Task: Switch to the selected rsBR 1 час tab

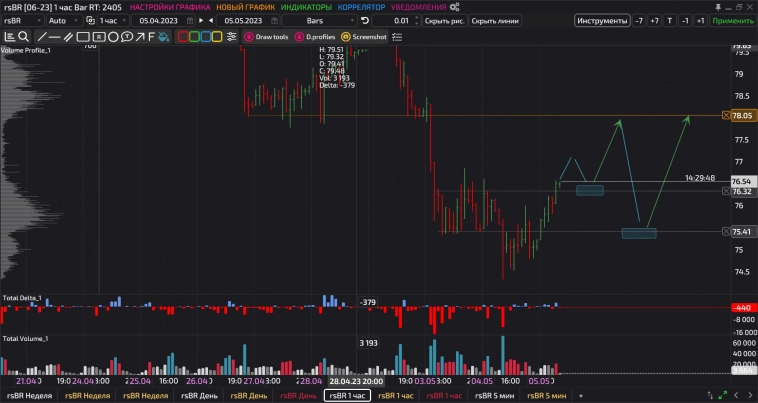Action: tap(347, 396)
